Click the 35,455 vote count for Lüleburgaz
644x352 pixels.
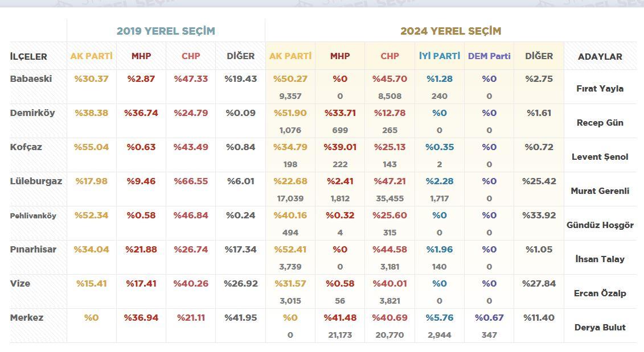[x=389, y=198]
